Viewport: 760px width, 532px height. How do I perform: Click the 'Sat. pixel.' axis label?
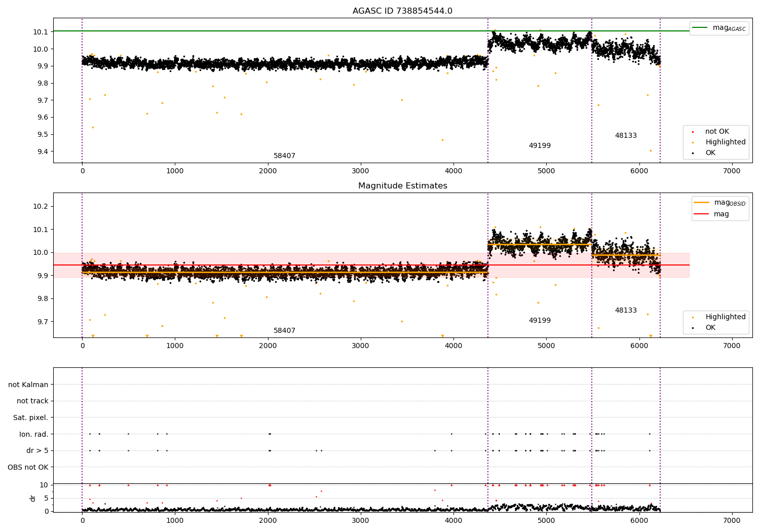point(31,417)
